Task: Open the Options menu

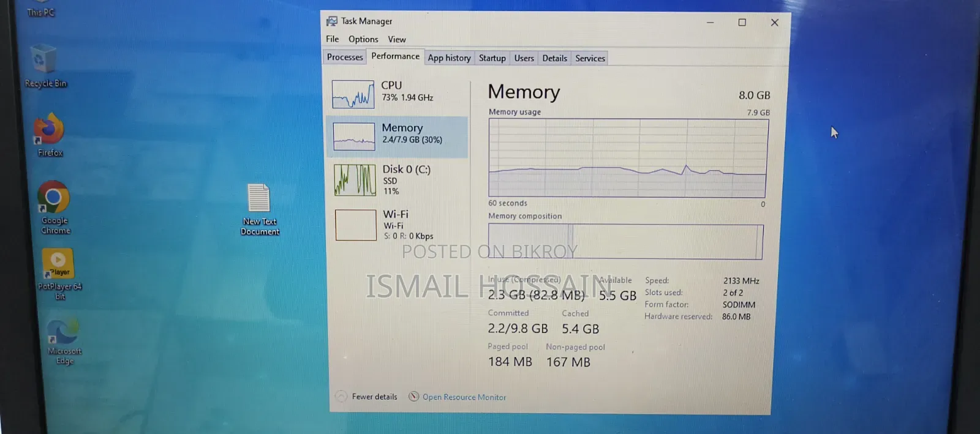Action: click(x=363, y=39)
